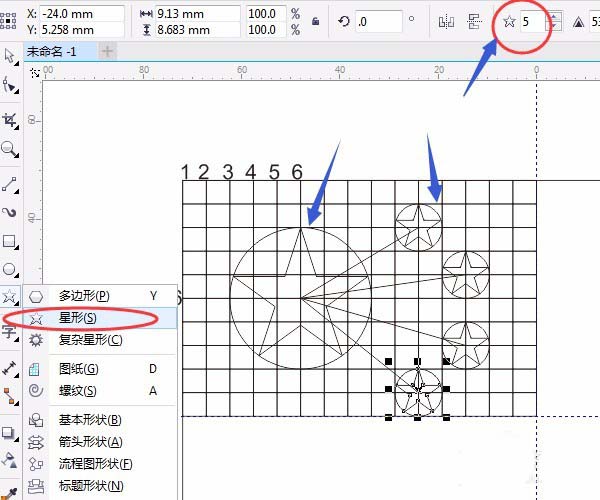
Task: Click the mirror horizontally button
Action: [447, 21]
